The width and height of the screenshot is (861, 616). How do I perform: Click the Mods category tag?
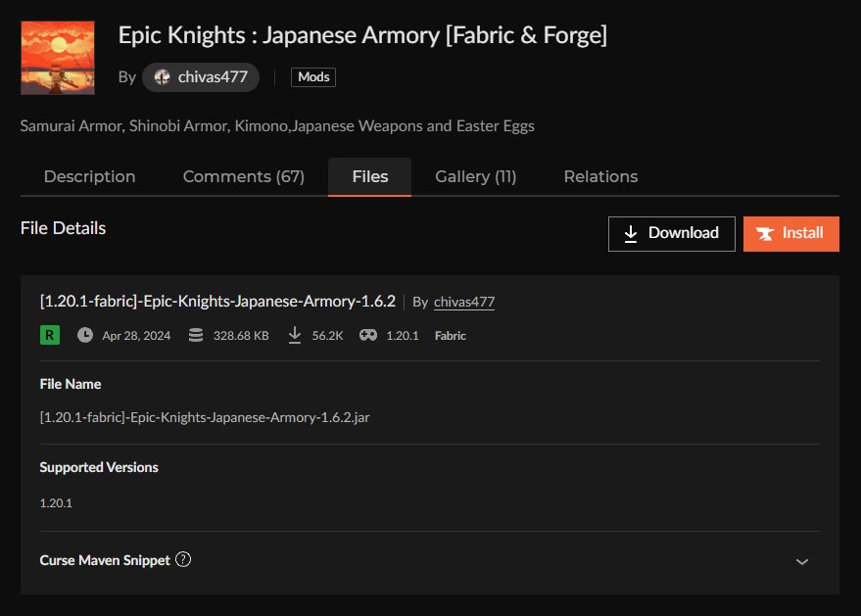(312, 76)
